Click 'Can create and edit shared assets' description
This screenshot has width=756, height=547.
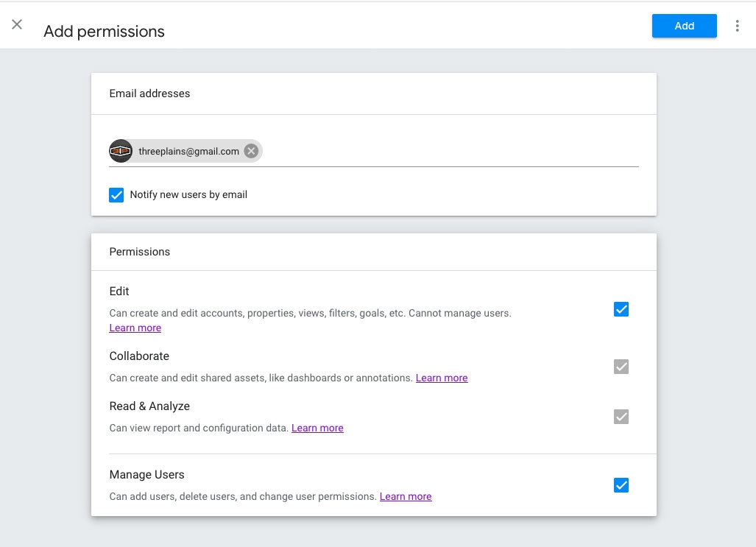click(261, 378)
